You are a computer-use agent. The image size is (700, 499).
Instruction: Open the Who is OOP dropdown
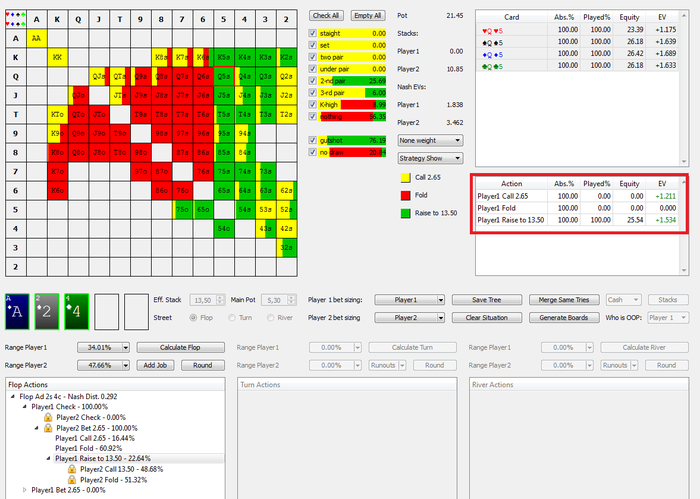coord(667,317)
